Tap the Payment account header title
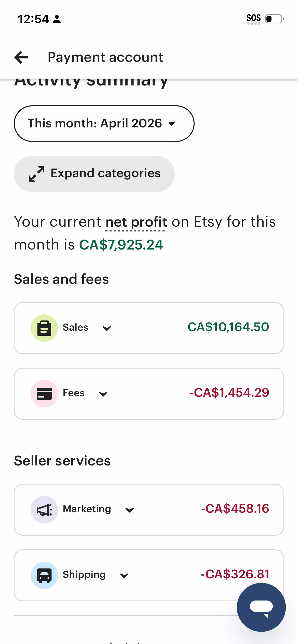298x644 pixels. click(105, 57)
